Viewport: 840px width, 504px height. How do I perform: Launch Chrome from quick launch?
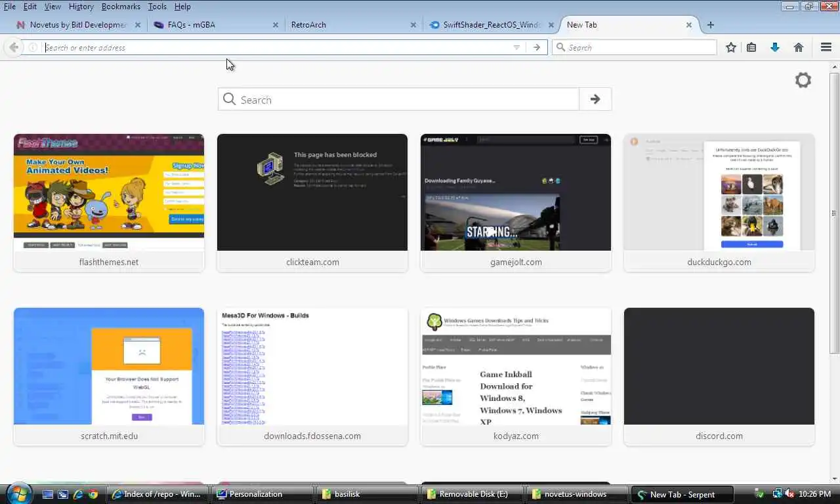pos(93,494)
